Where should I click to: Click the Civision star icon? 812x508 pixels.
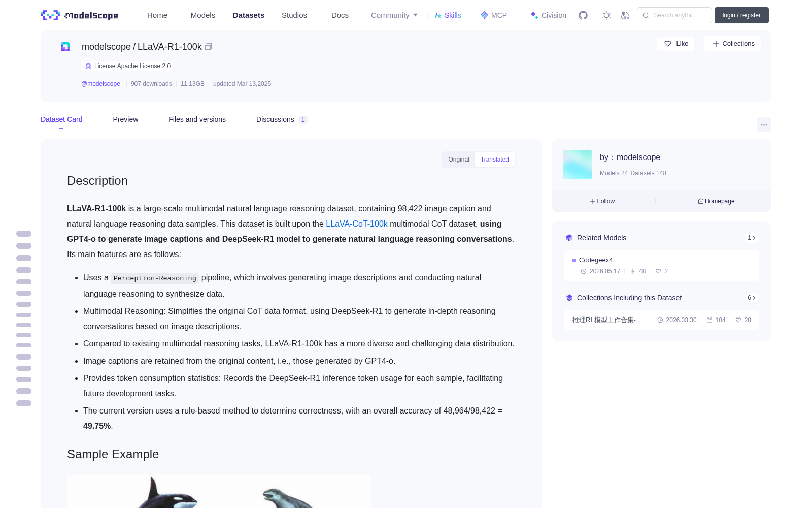[534, 15]
